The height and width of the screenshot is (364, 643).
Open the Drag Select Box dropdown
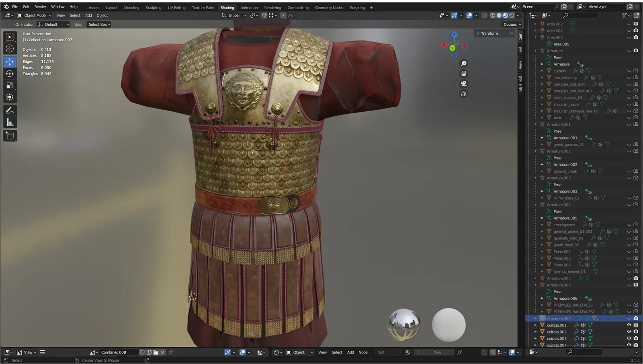pyautogui.click(x=99, y=25)
